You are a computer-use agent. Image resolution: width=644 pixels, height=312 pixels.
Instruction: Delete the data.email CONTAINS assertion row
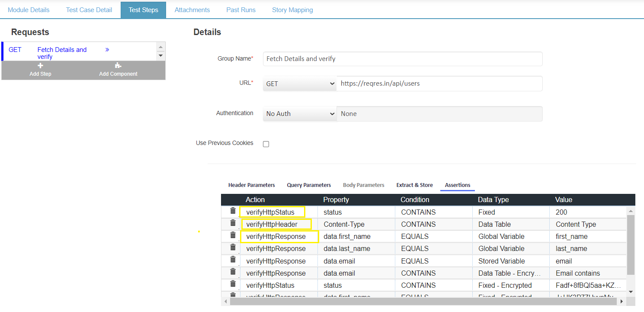pos(233,272)
